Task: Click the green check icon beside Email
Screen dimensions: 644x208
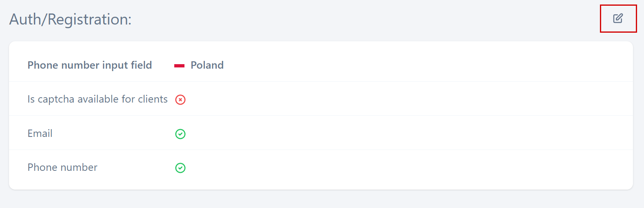Action: (180, 134)
